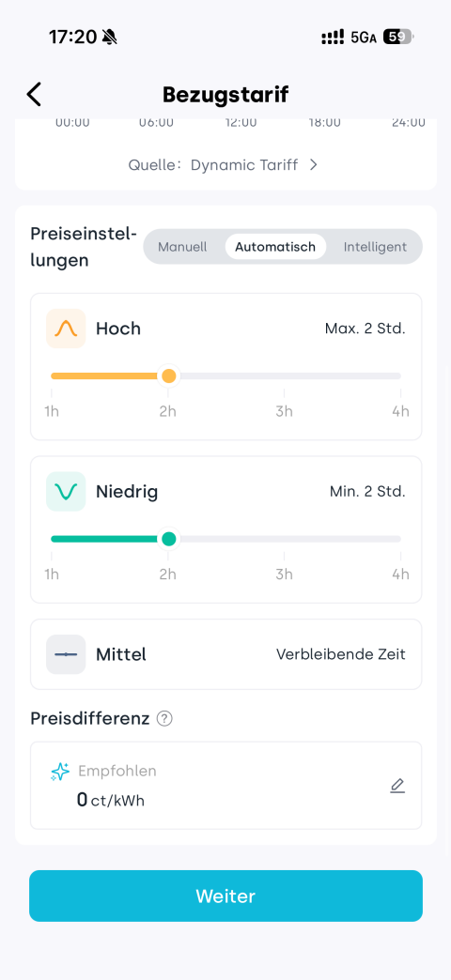Tap the orange Hoch slider handle
This screenshot has height=980, width=451.
click(x=168, y=376)
